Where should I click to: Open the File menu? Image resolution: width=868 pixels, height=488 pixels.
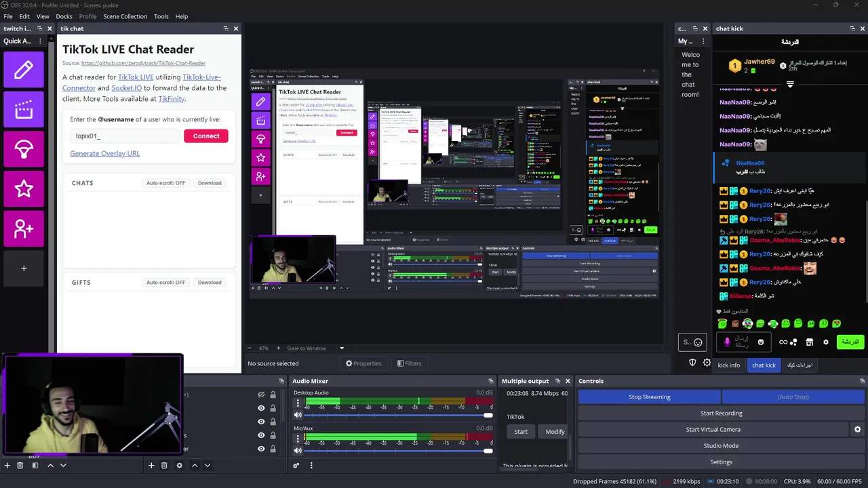click(8, 16)
